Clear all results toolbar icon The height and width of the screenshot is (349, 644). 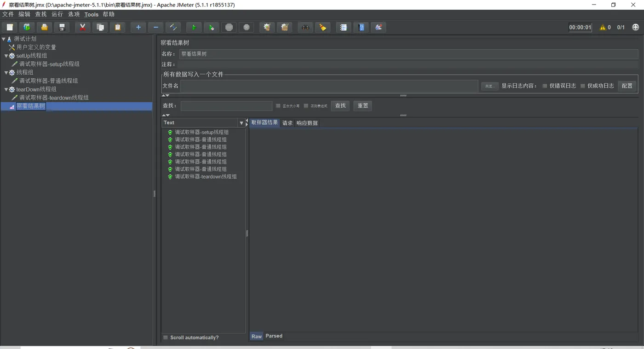[x=285, y=27]
